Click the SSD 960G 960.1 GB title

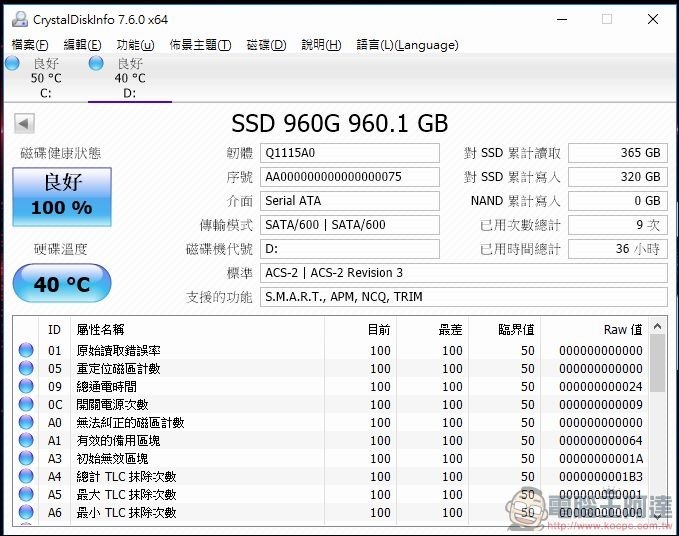(x=340, y=123)
